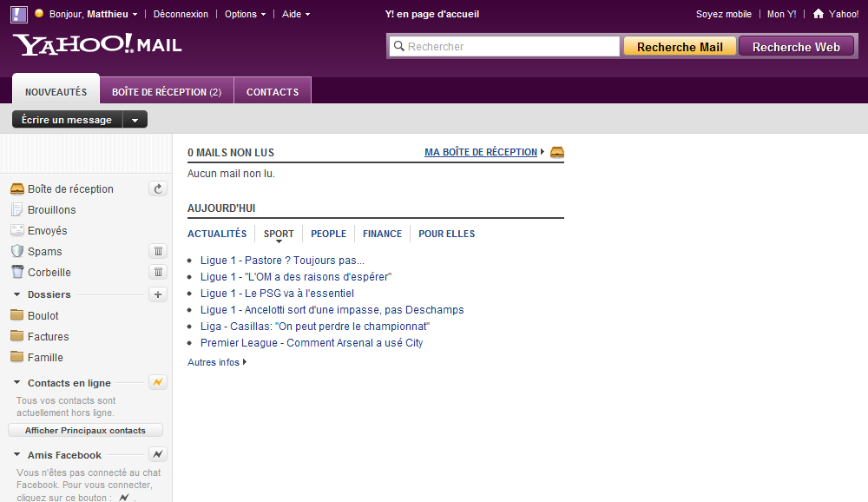
Task: Empty the Spams folder with trash icon
Action: point(158,252)
